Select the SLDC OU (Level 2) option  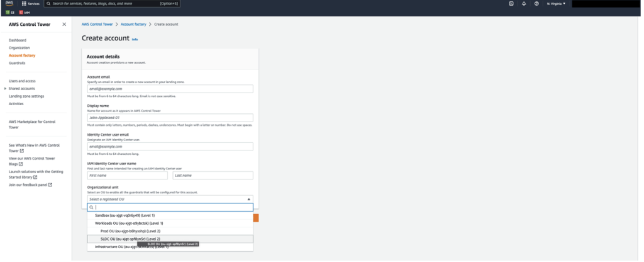point(170,239)
